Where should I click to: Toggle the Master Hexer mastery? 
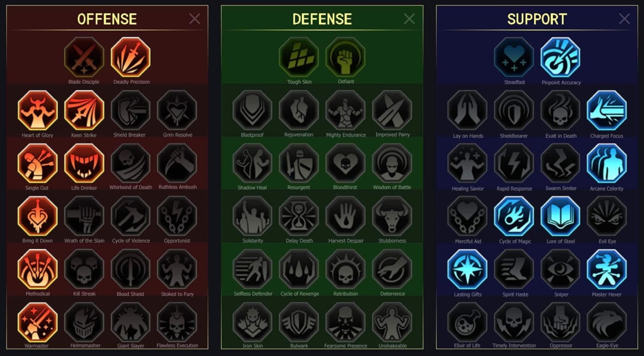point(607,270)
